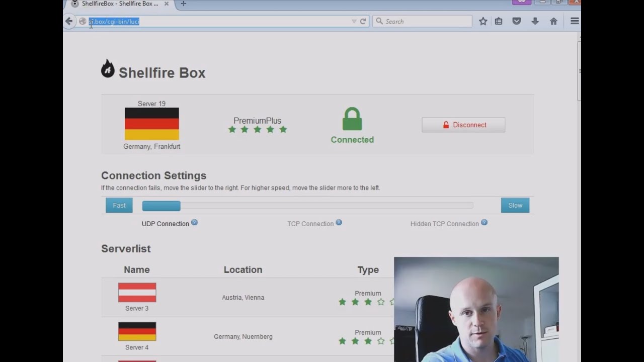Click Austria, Vienna location text
This screenshot has width=644, height=362.
point(243,298)
